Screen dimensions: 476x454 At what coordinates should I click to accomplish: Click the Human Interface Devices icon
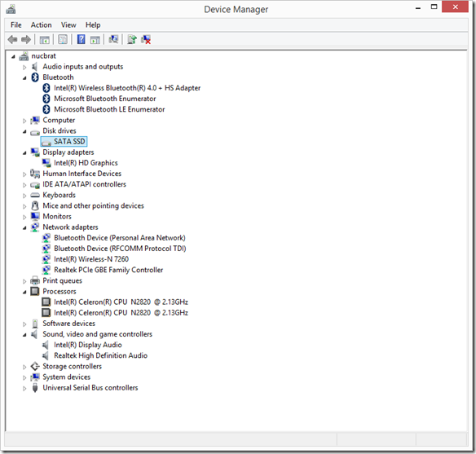tap(35, 174)
